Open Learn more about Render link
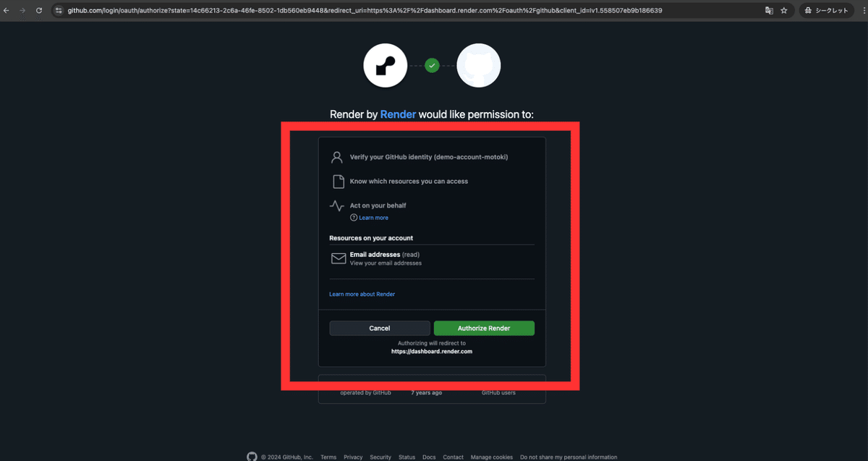The width and height of the screenshot is (868, 461). coord(362,294)
